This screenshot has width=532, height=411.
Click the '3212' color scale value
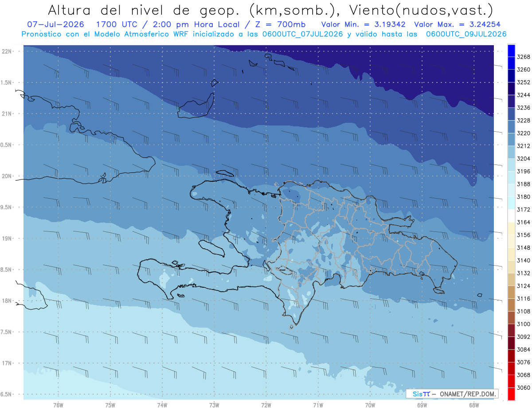coord(524,146)
